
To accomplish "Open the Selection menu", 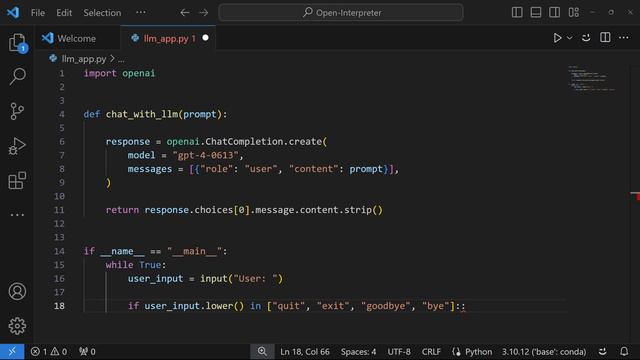I will click(102, 13).
